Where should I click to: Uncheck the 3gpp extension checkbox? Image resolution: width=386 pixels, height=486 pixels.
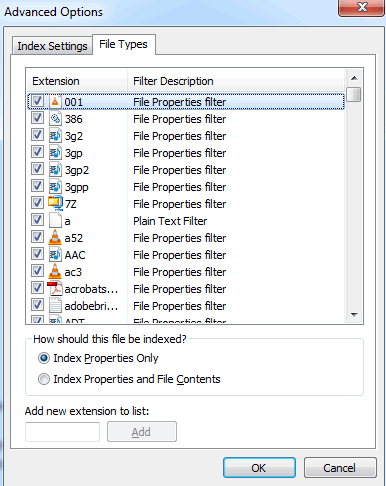pos(37,186)
